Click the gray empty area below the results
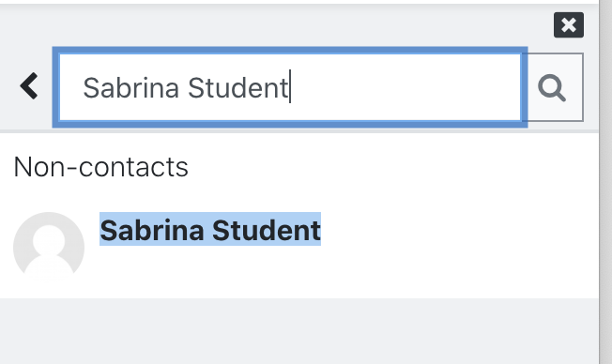Viewport: 612px width, 364px height. [299, 331]
